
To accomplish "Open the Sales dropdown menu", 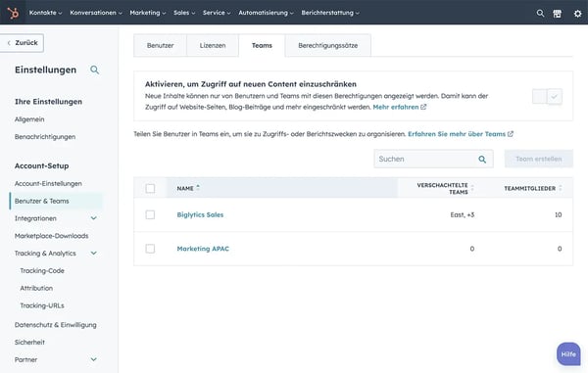I will (184, 13).
